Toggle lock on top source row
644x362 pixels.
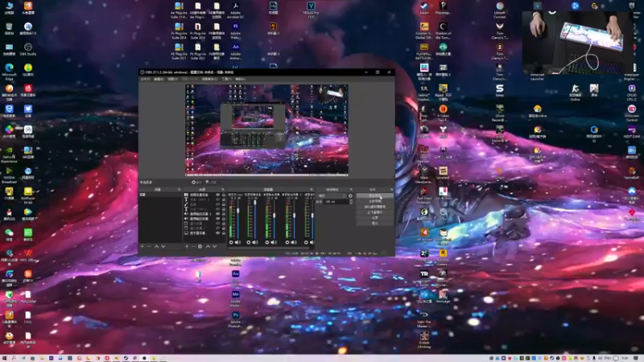click(x=224, y=195)
